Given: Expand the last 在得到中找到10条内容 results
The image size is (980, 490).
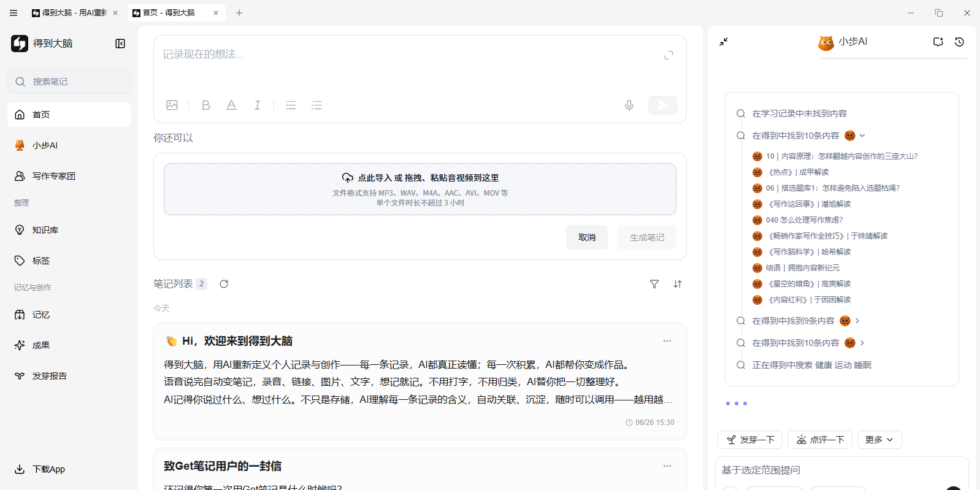Looking at the screenshot, I should 862,343.
